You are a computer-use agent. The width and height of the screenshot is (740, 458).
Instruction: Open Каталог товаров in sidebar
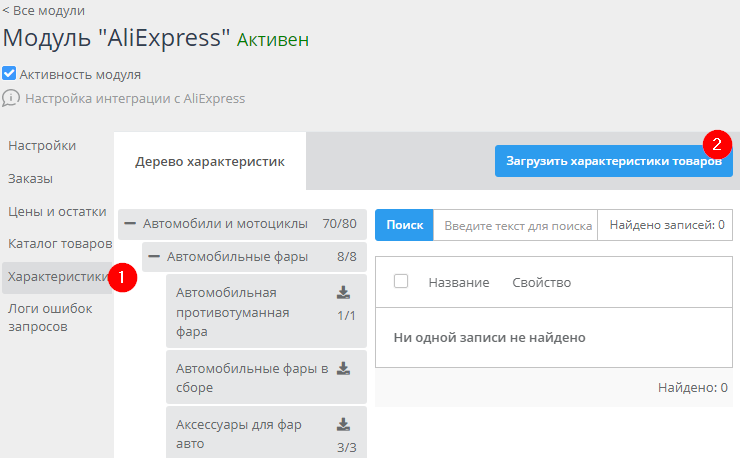59,243
